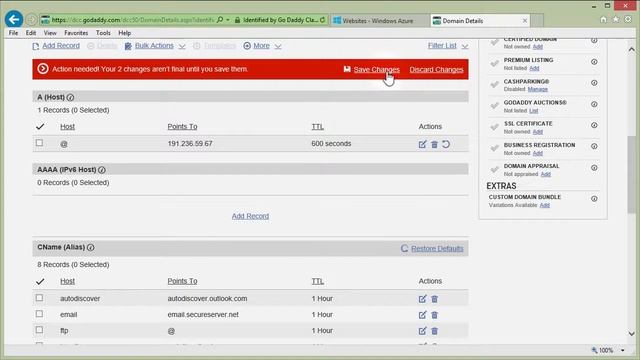Edit the email CName record
Image resolution: width=640 pixels, height=360 pixels.
(422, 315)
